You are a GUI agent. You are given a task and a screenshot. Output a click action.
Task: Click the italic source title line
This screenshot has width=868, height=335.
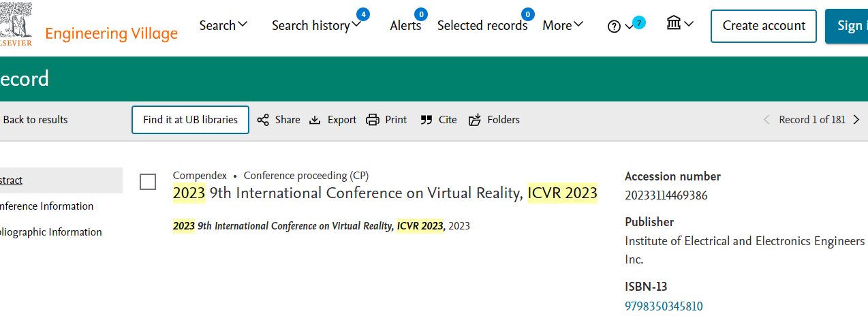click(x=322, y=226)
